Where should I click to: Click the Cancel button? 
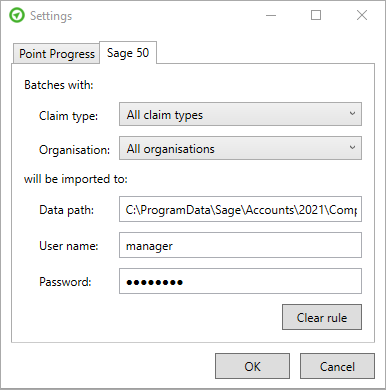pos(337,366)
